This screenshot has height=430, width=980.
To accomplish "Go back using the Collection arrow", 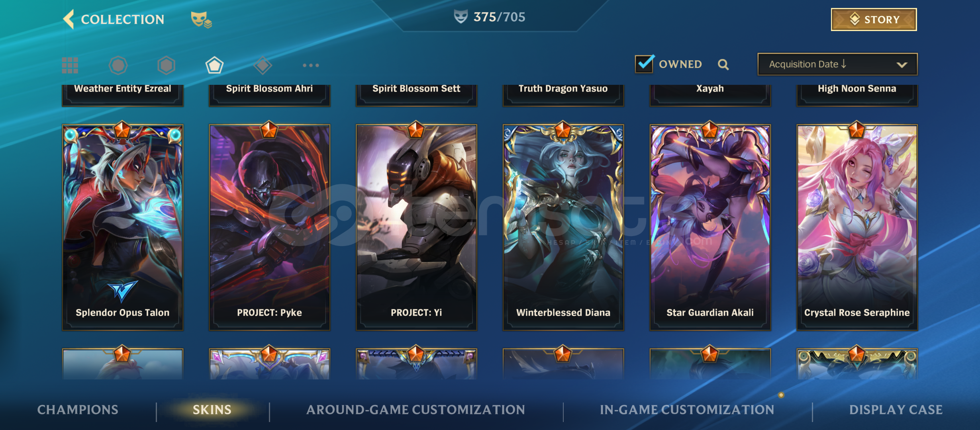I will 69,19.
